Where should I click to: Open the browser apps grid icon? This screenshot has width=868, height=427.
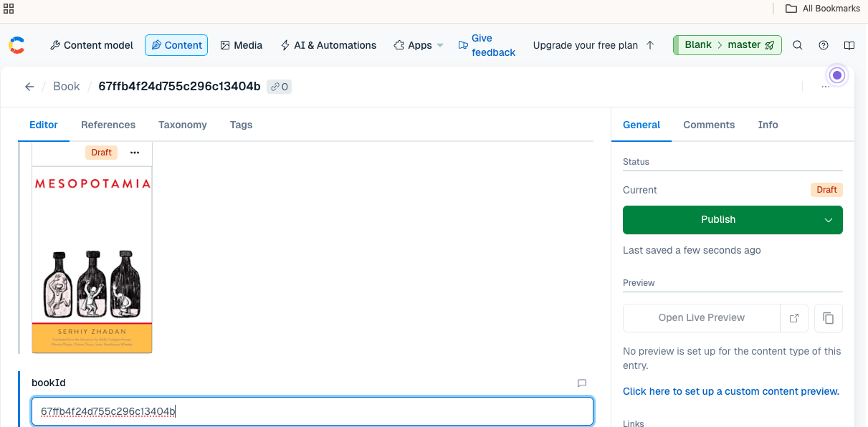tap(9, 9)
